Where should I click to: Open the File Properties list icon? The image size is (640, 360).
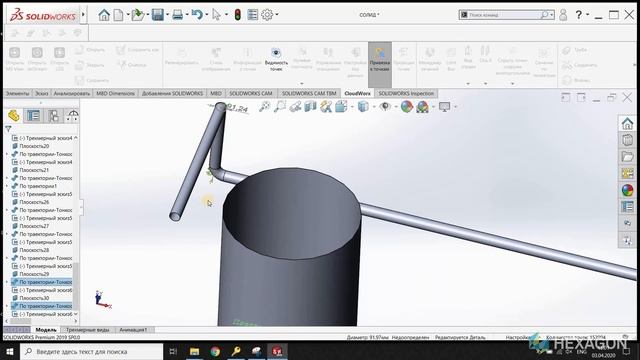pyautogui.click(x=253, y=15)
